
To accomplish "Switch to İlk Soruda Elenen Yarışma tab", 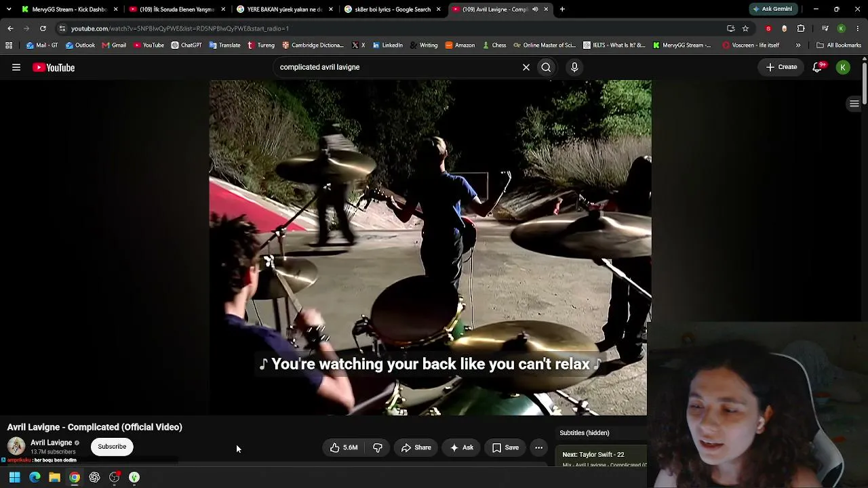I will tap(176, 9).
